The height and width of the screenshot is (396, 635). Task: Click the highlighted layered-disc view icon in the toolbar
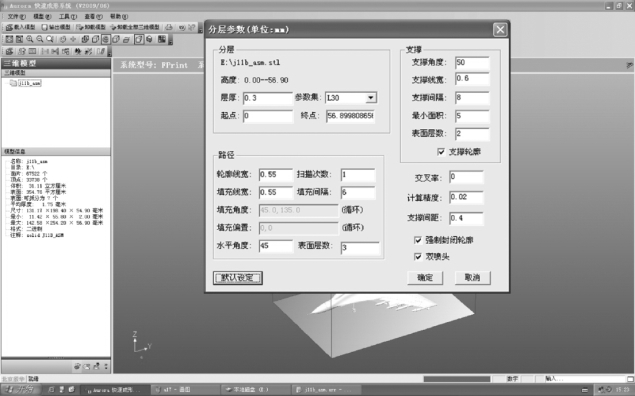point(106,39)
